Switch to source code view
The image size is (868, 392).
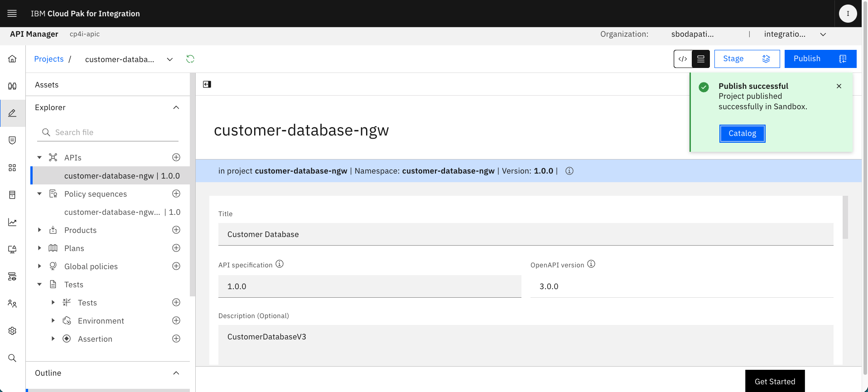click(x=683, y=59)
